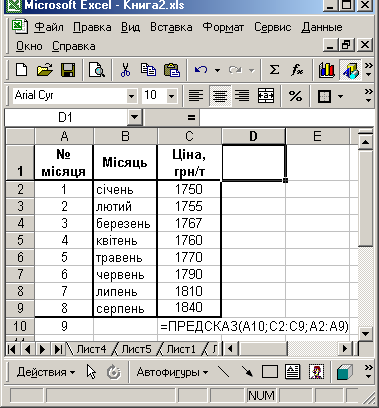This screenshot has width=379, height=408.
Task: Select row 10 header
Action: 20,326
